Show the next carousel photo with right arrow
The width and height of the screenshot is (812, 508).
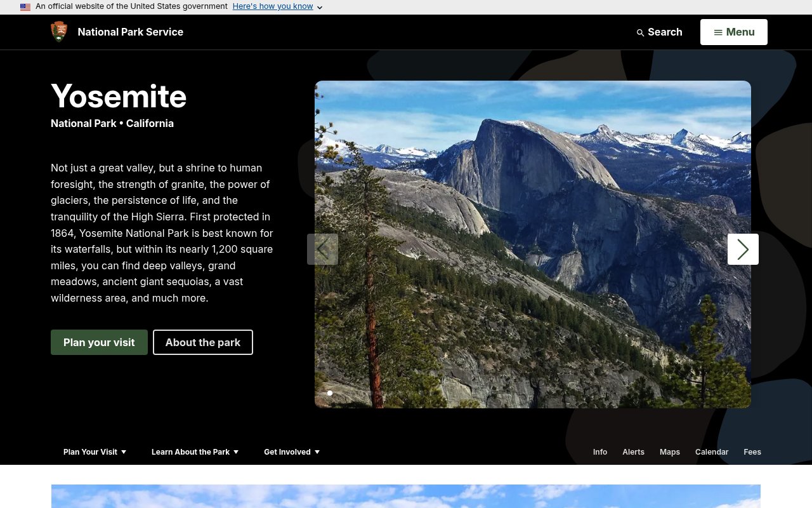743,249
